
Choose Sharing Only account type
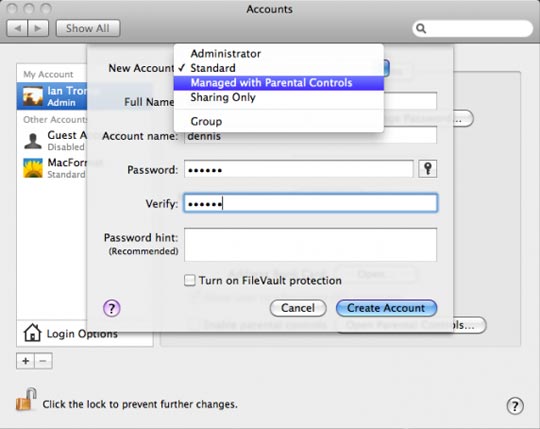pyautogui.click(x=279, y=97)
